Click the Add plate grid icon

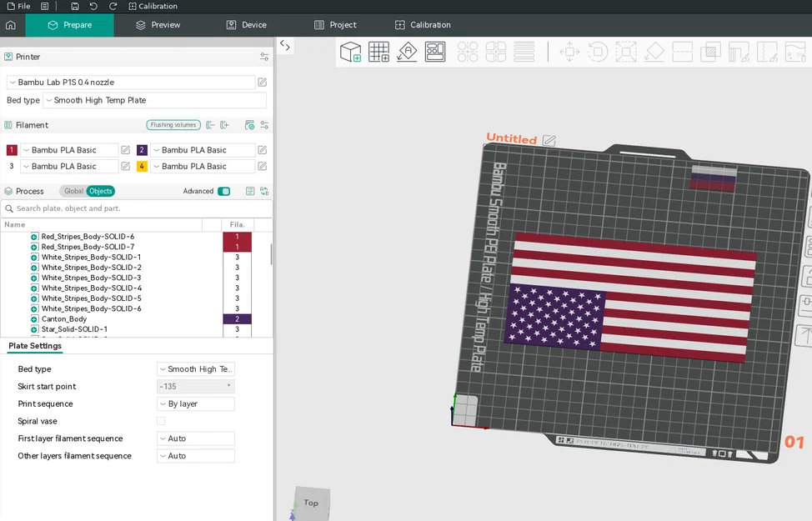[378, 52]
